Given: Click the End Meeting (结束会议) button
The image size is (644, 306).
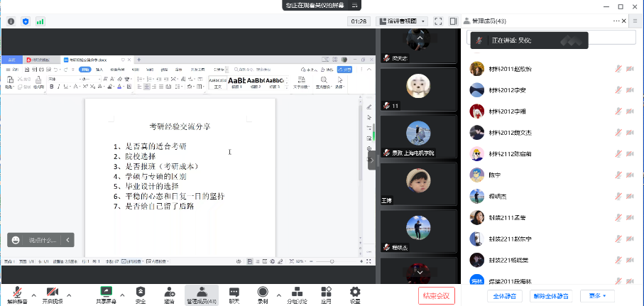Looking at the screenshot, I should coord(436,295).
